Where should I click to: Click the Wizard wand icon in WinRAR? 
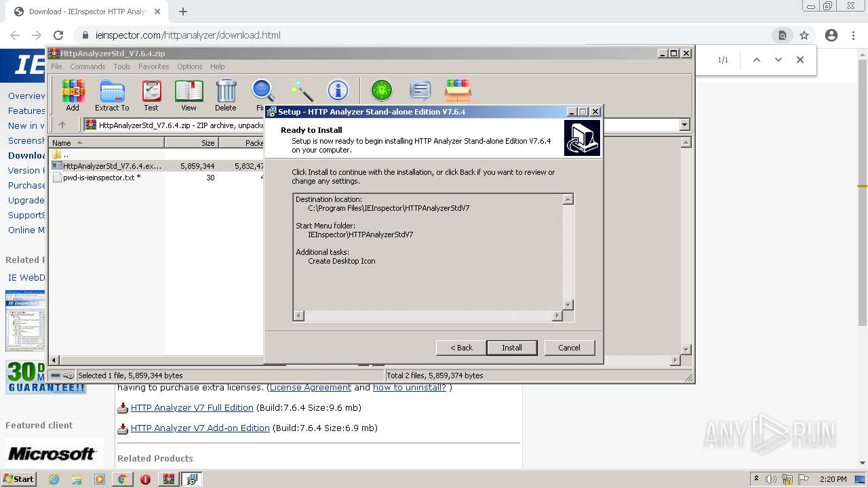pos(301,90)
